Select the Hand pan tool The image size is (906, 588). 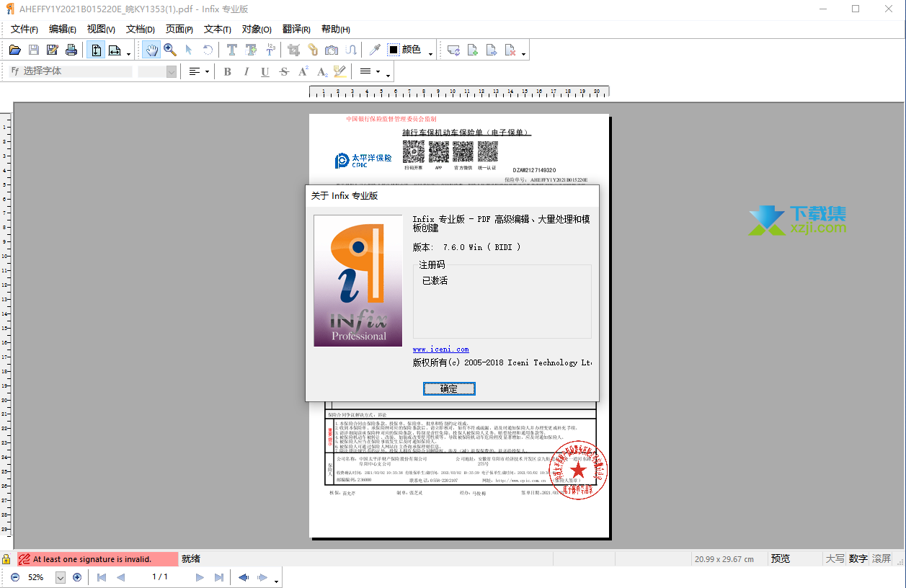coord(151,50)
